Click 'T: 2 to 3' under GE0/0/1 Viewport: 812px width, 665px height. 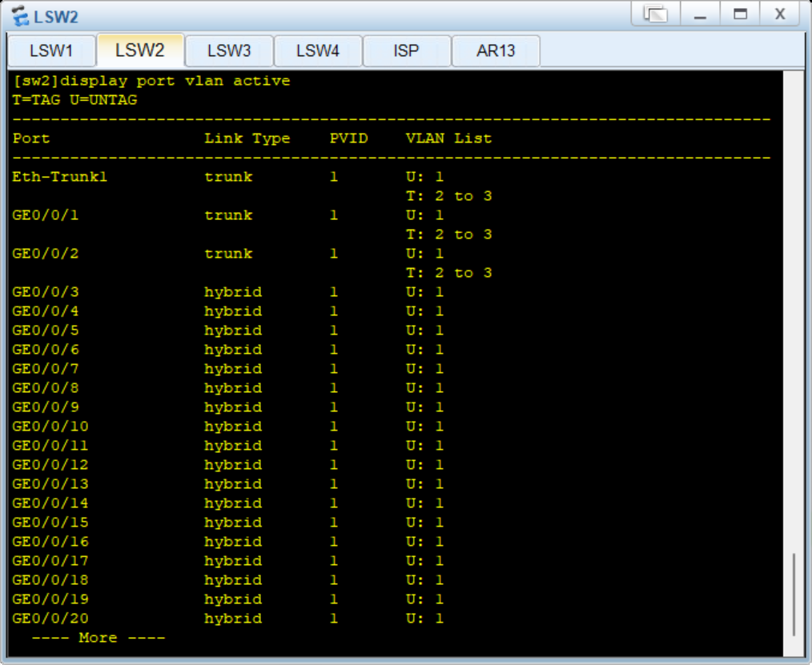448,234
